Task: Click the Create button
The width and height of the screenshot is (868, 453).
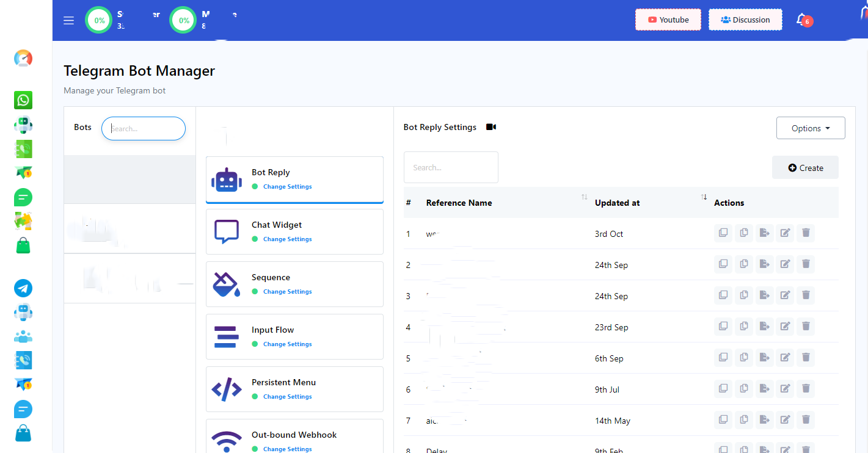Action: (805, 168)
